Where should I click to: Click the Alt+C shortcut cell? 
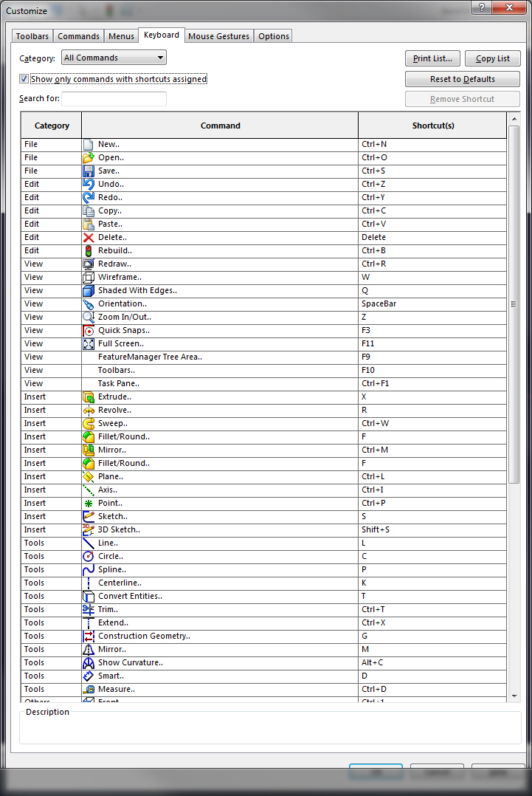click(432, 662)
